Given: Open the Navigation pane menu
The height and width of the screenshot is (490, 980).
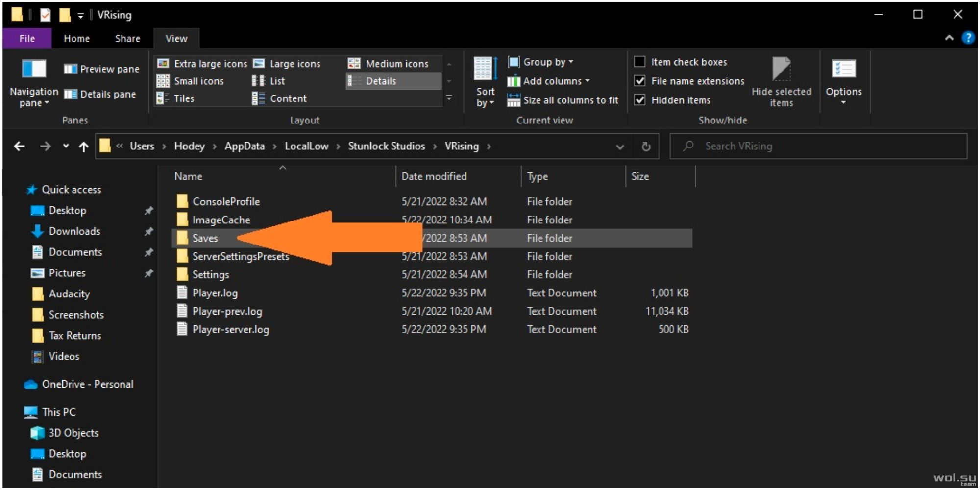Looking at the screenshot, I should pos(34,82).
